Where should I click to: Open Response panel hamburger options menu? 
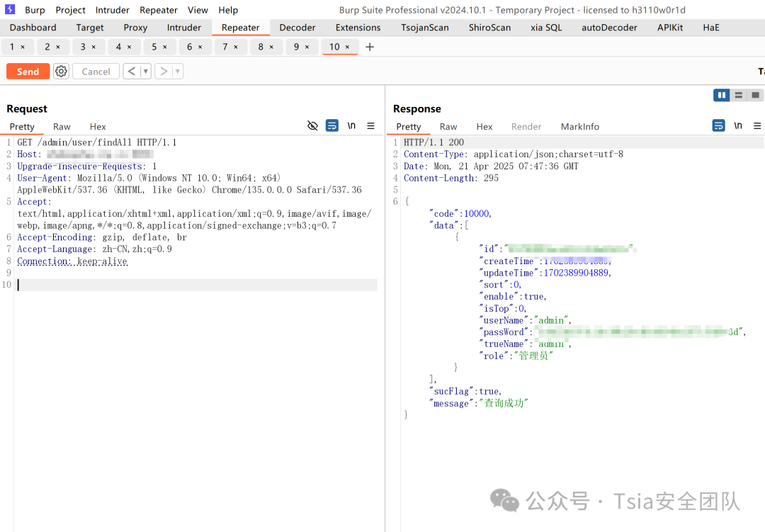[757, 126]
